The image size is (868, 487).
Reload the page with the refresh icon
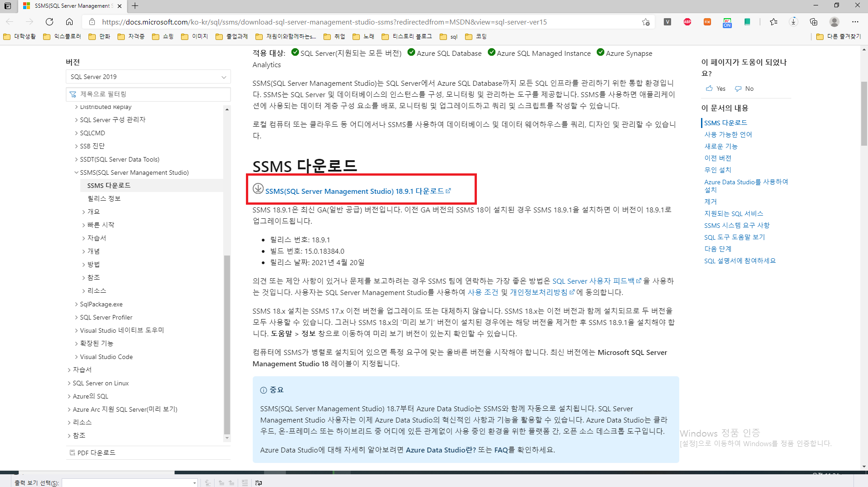point(49,22)
